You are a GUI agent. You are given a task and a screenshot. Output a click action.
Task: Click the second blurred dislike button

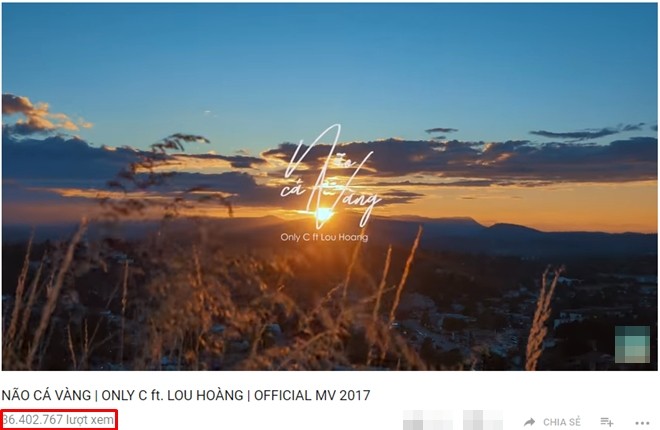click(x=482, y=420)
